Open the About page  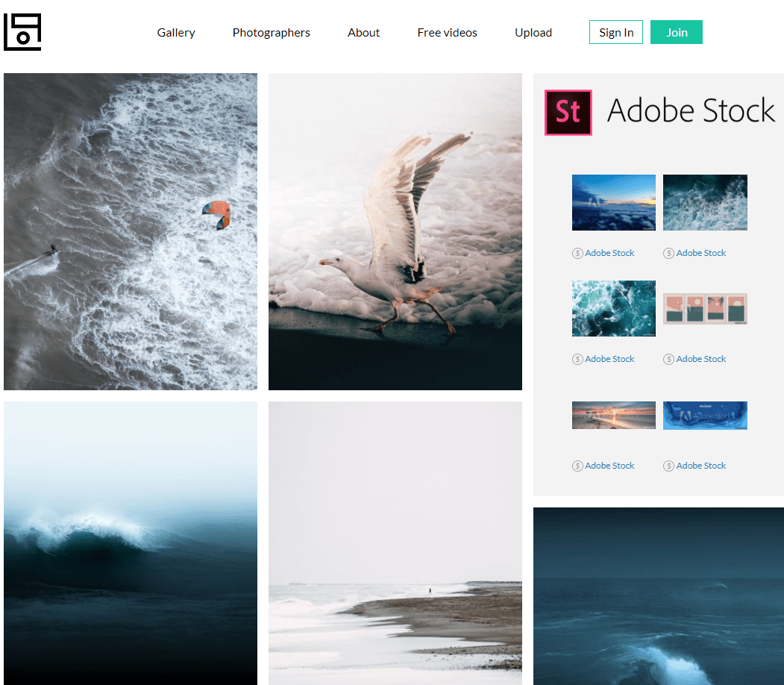click(363, 33)
